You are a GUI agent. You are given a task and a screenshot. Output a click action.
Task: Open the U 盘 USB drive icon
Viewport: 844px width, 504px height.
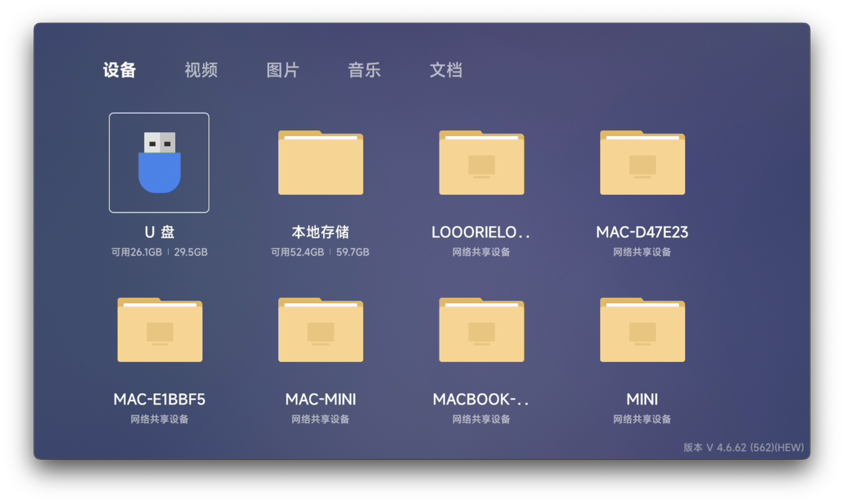159,163
